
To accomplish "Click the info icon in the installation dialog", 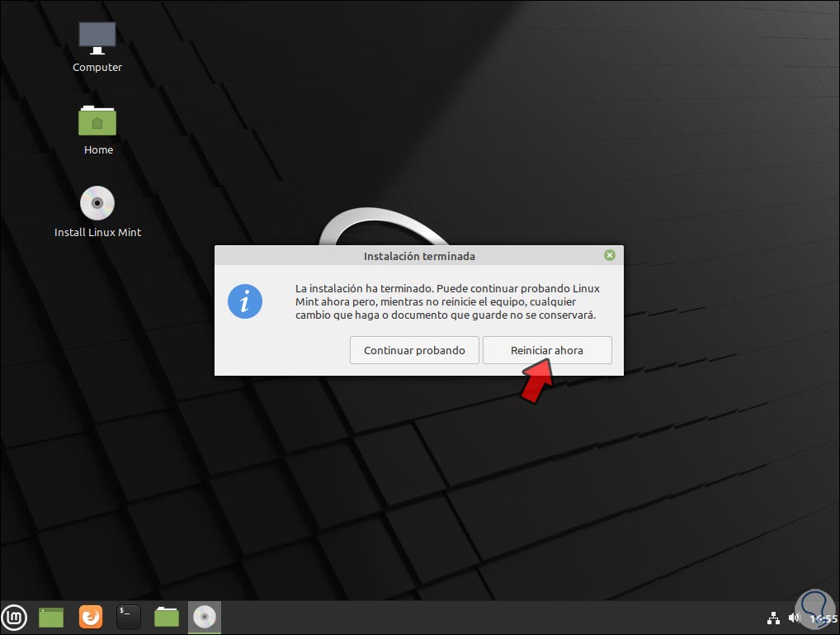I will [x=244, y=301].
